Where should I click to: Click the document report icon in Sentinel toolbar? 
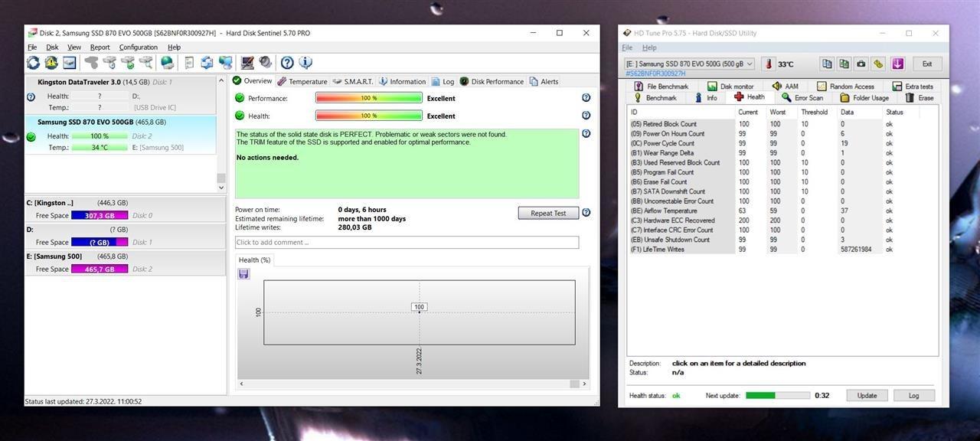click(189, 63)
